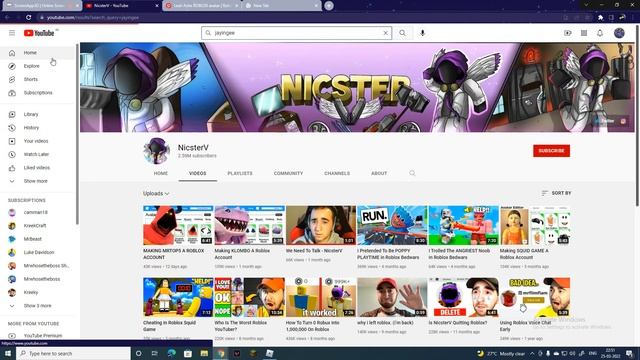Search within the channel magnifier icon
Viewport: 640px width, 360px height.
412,173
